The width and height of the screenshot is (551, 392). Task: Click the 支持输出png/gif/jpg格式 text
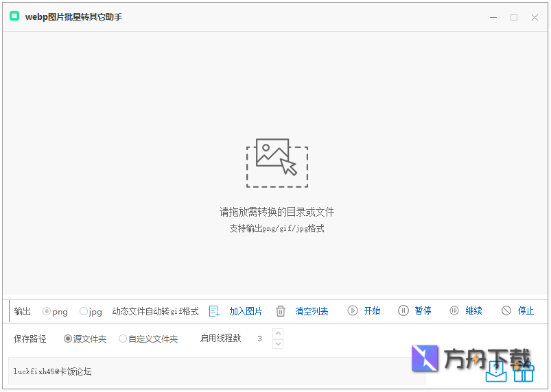[x=277, y=228]
